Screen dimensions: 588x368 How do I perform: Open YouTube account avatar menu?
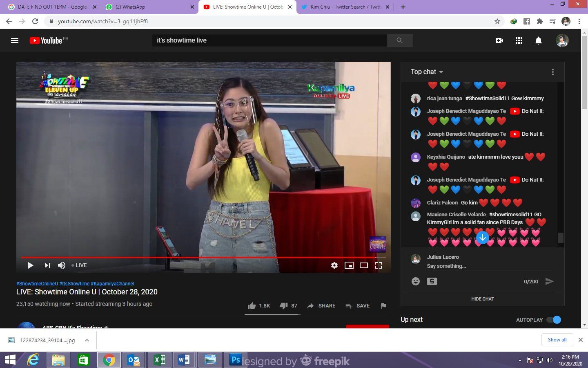point(562,40)
